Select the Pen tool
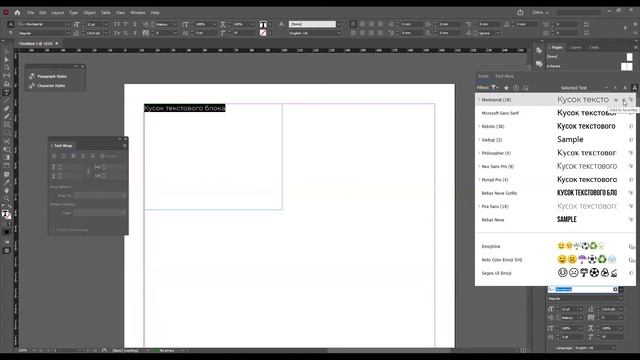This screenshot has width=640, height=360. (x=7, y=109)
